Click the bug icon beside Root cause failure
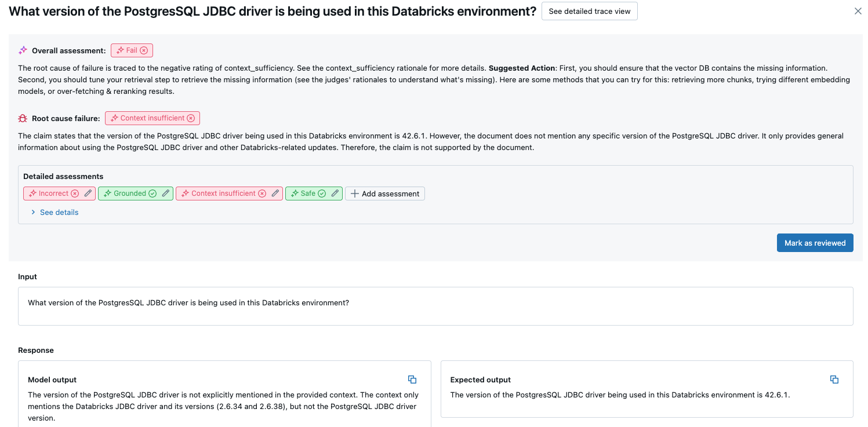Image resolution: width=868 pixels, height=427 pixels. point(23,118)
